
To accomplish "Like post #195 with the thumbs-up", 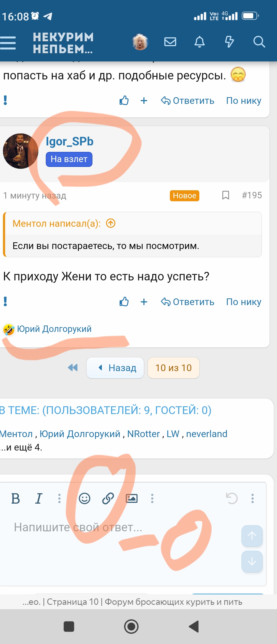I will coord(124,302).
